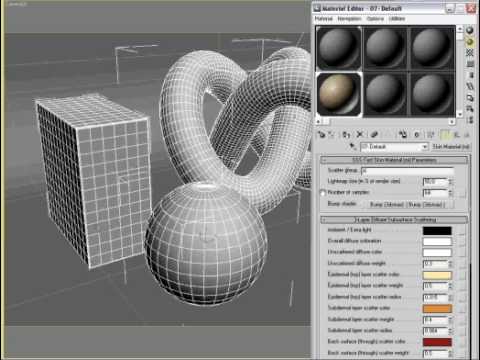Click the Video Color Check icon
This screenshot has width=480, height=360.
click(x=470, y=75)
